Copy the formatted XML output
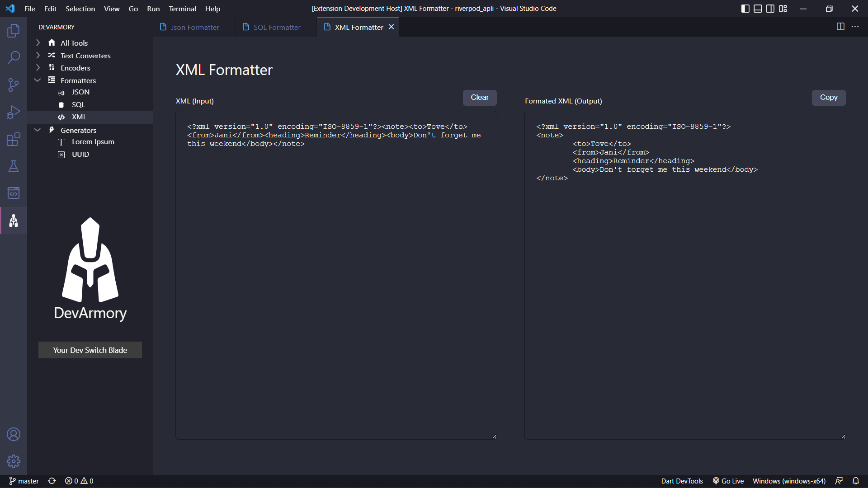This screenshot has width=868, height=488. pos(829,98)
